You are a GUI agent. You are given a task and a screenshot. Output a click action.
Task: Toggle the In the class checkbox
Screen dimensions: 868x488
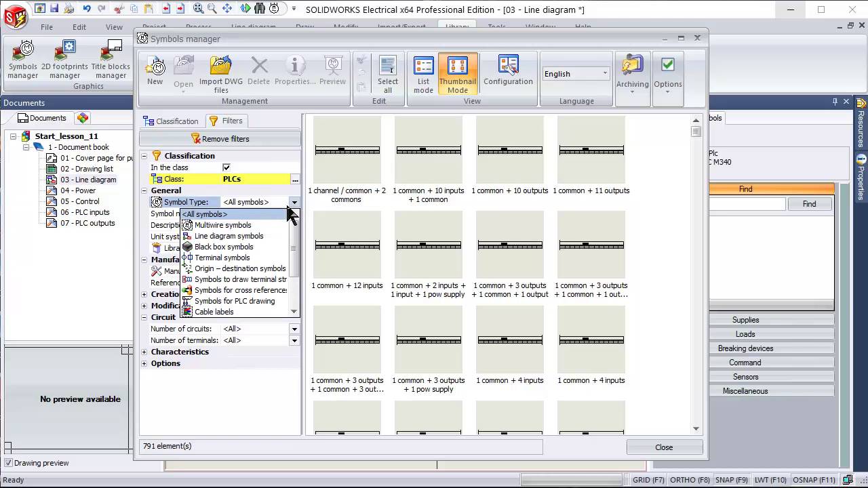coord(226,167)
